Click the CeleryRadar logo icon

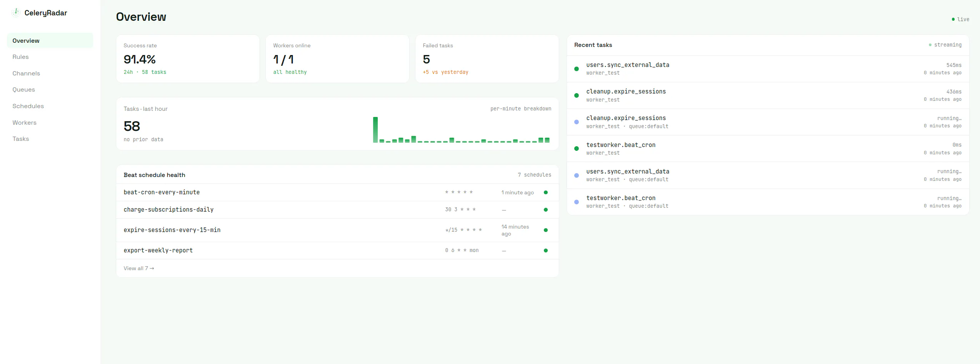click(x=15, y=13)
